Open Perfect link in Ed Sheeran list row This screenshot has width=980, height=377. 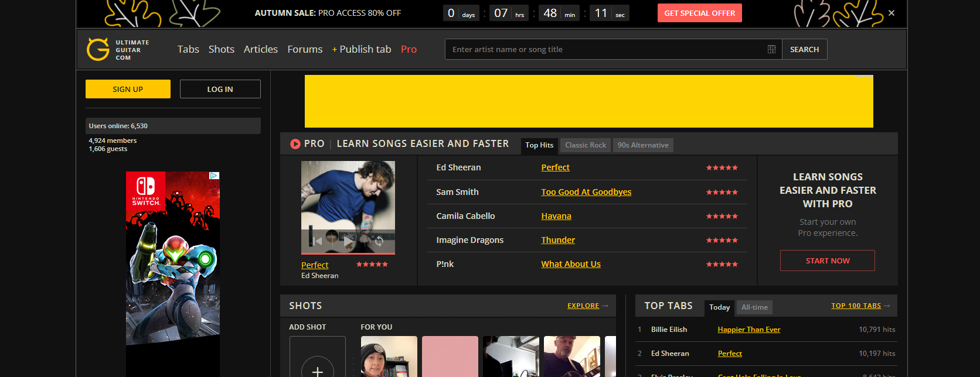555,167
